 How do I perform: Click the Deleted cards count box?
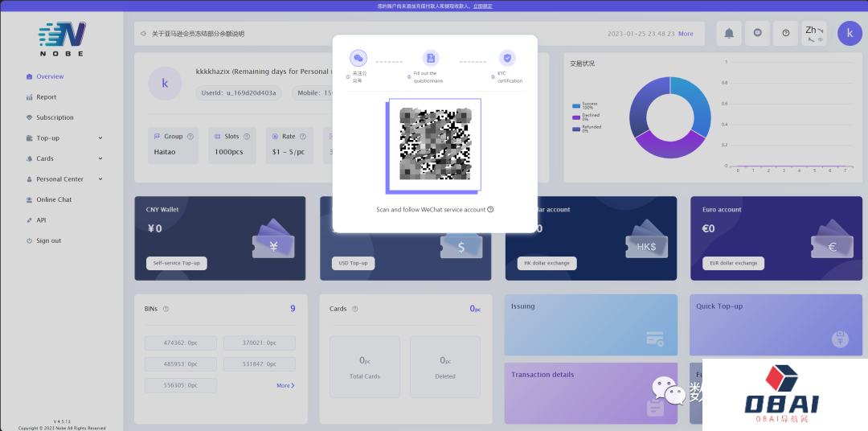coord(445,367)
